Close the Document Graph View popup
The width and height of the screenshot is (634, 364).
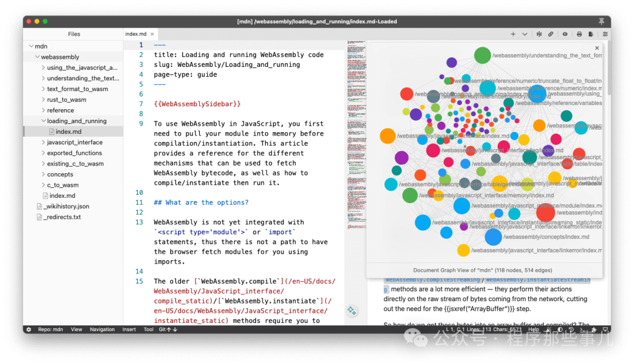click(x=597, y=48)
